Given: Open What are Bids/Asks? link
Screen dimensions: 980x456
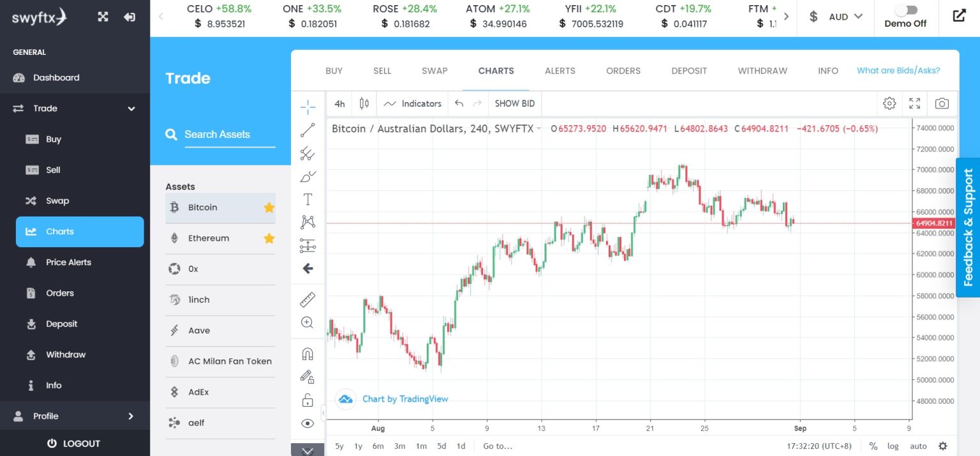Looking at the screenshot, I should point(898,71).
